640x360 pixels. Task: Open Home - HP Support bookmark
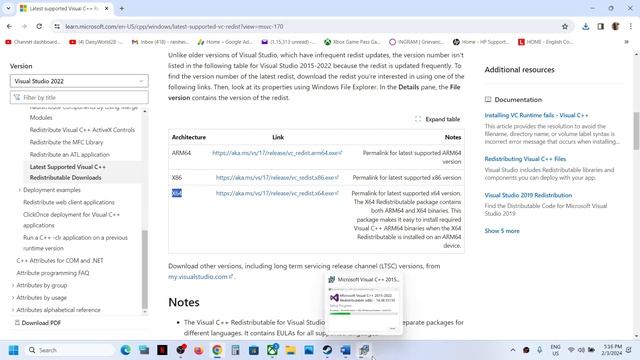click(x=481, y=42)
